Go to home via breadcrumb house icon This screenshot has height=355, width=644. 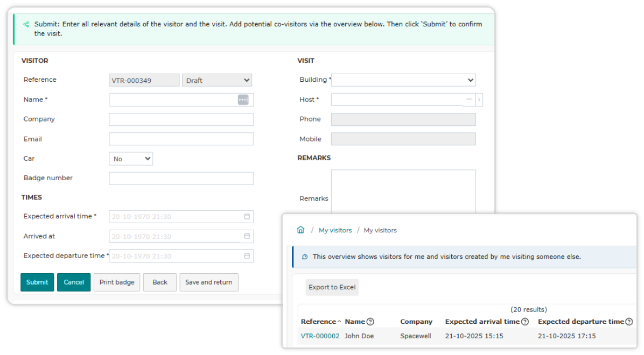(300, 230)
